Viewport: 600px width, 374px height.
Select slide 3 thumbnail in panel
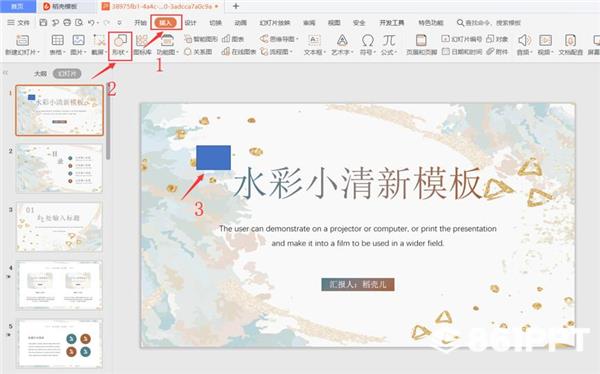point(59,227)
